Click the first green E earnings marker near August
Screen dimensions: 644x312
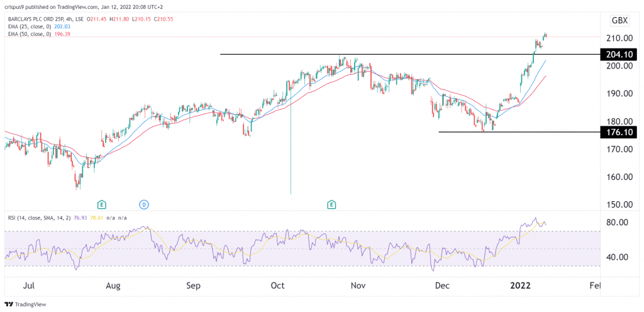click(101, 204)
